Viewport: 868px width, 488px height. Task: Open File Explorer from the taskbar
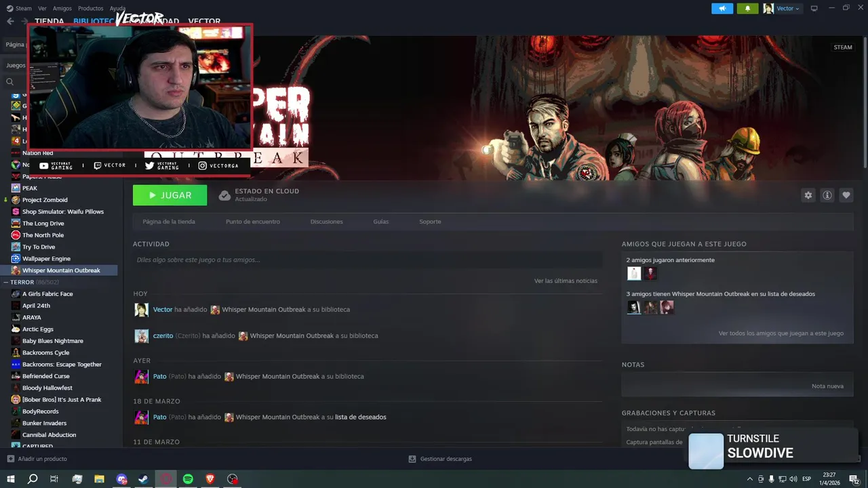coord(99,479)
